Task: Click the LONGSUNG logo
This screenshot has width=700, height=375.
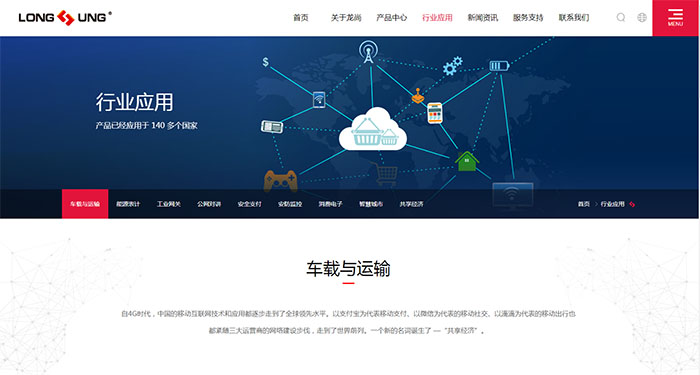Action: coord(65,17)
